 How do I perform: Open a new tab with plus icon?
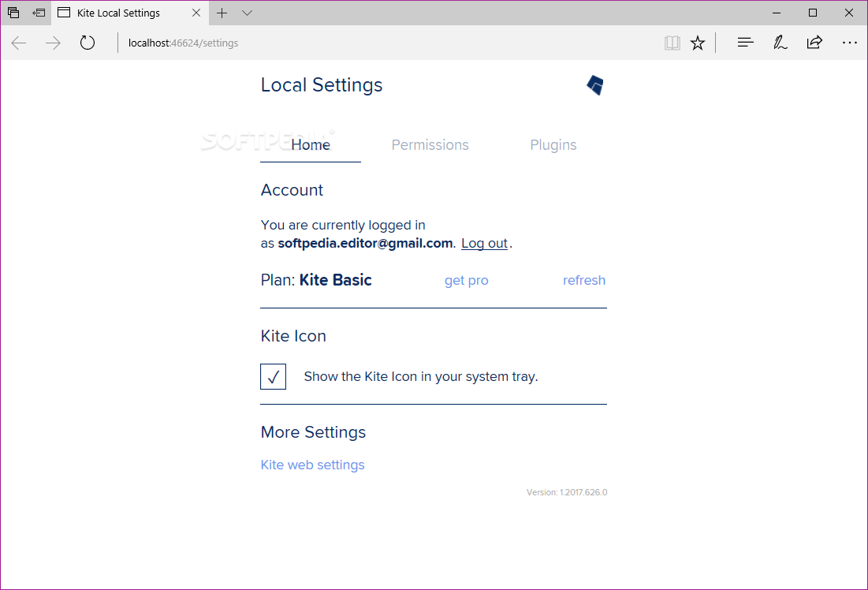(222, 13)
